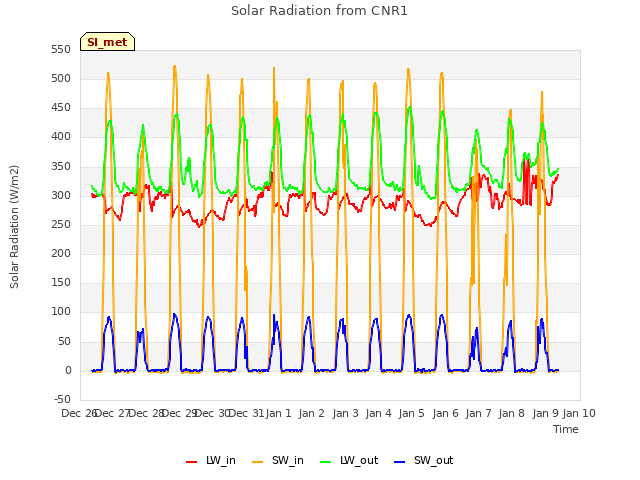Click the Jan 7 x-axis tick label
The image size is (640, 480).
(478, 413)
